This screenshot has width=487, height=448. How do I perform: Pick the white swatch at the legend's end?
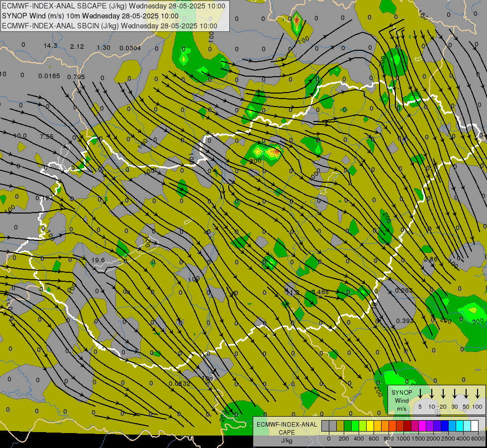point(475,426)
